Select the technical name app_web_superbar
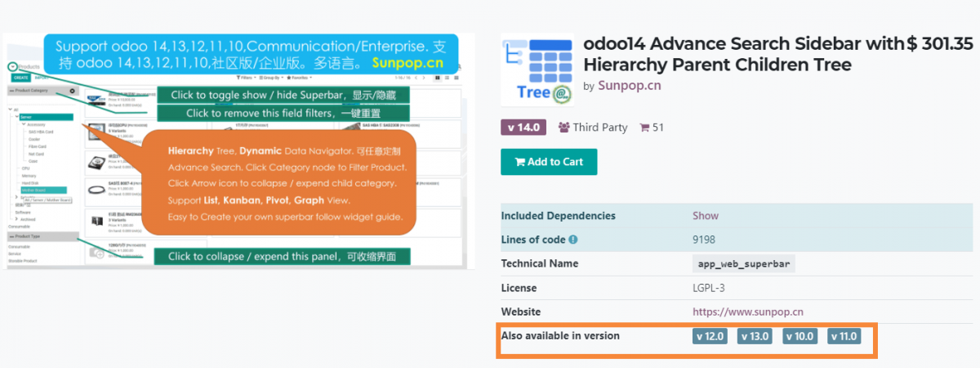Image resolution: width=980 pixels, height=368 pixels. pos(744,264)
